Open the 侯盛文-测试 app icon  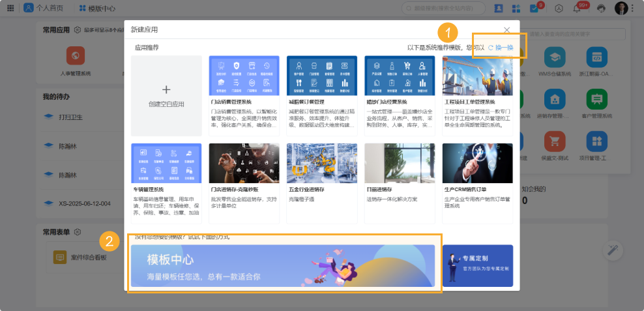[555, 141]
